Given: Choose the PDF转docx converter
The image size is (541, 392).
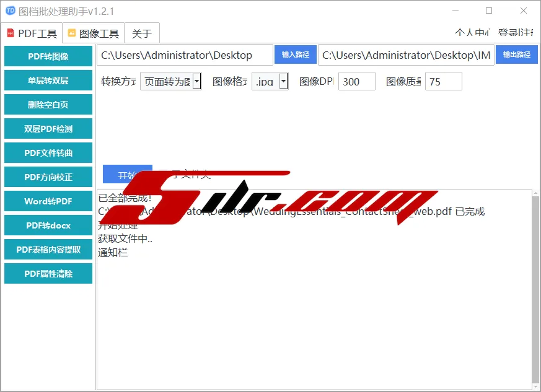Looking at the screenshot, I should pyautogui.click(x=48, y=225).
